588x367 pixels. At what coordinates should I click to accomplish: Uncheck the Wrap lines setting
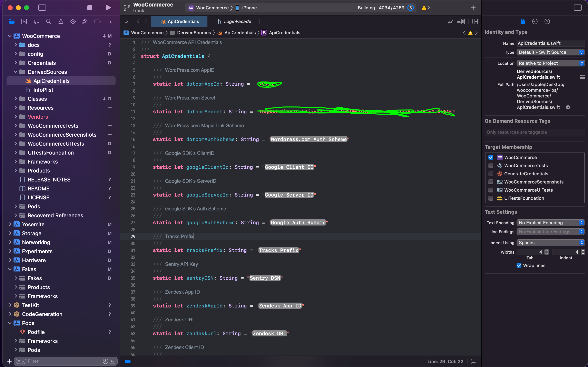519,265
